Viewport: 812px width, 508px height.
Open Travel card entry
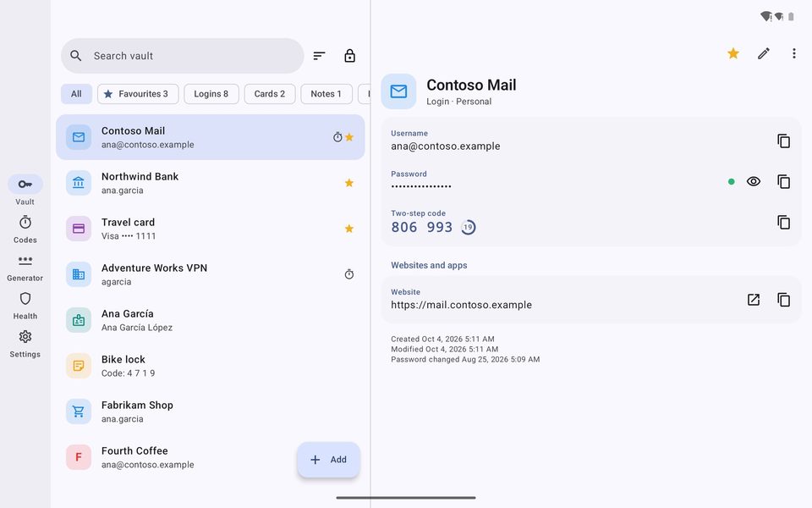click(x=211, y=229)
